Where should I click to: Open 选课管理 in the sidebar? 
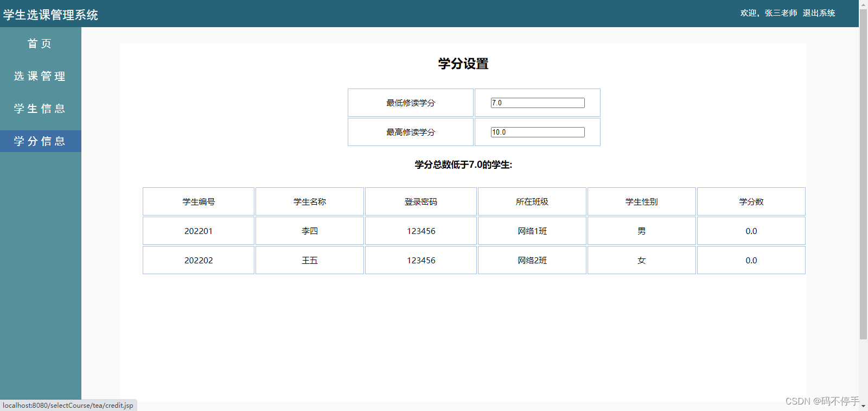pos(40,76)
